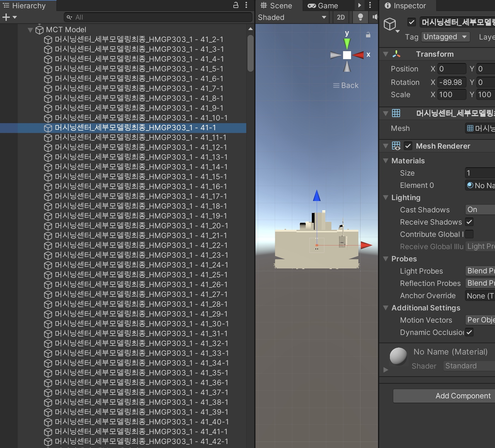Open the Hierarchy panel options menu
This screenshot has width=495, height=448.
pos(246,5)
